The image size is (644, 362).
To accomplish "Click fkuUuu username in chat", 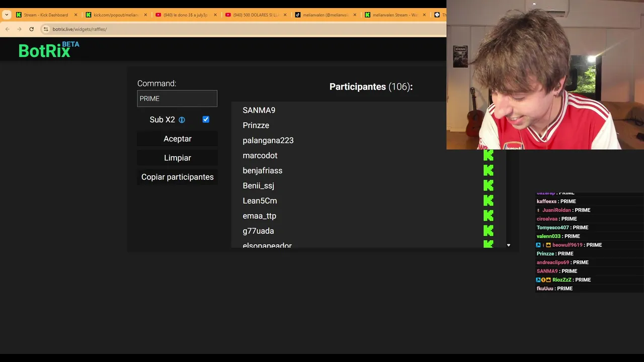I will click(x=545, y=289).
